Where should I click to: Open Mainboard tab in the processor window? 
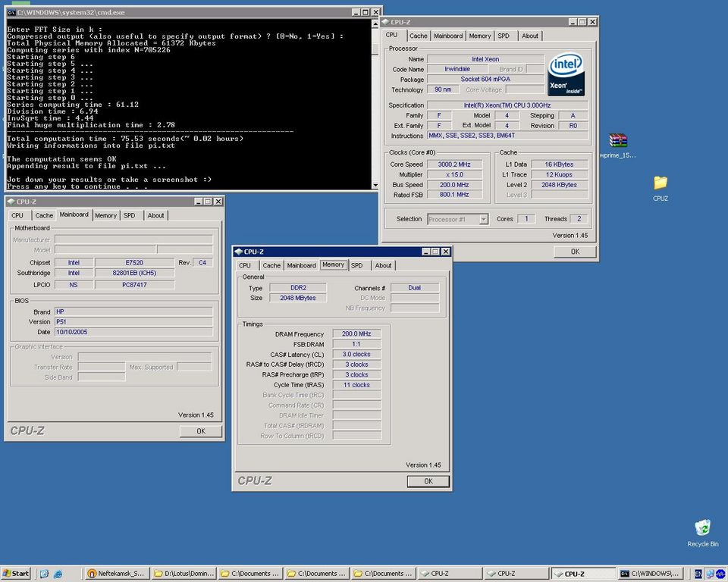(x=448, y=36)
